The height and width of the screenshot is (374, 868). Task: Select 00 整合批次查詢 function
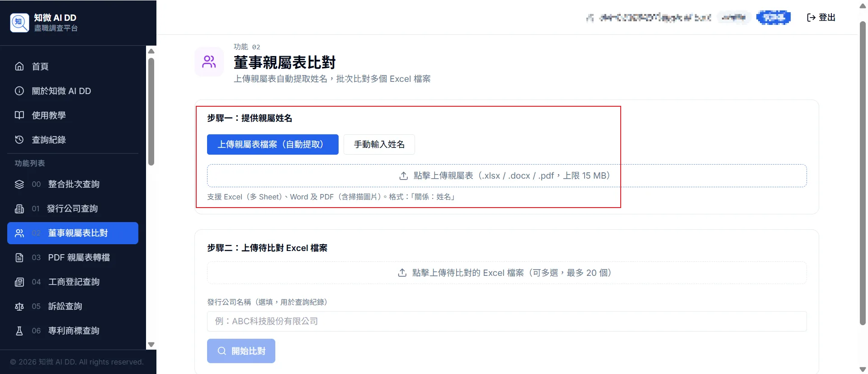[x=73, y=184]
